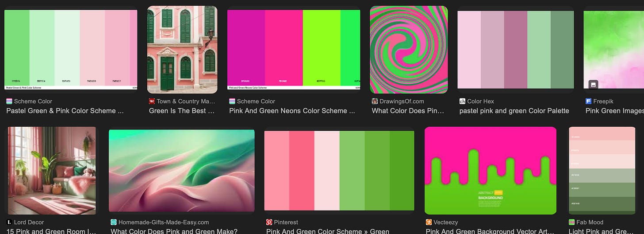
Task: Open 'Pastel Green & Pink Color Scheme' title link
Action: coord(65,111)
